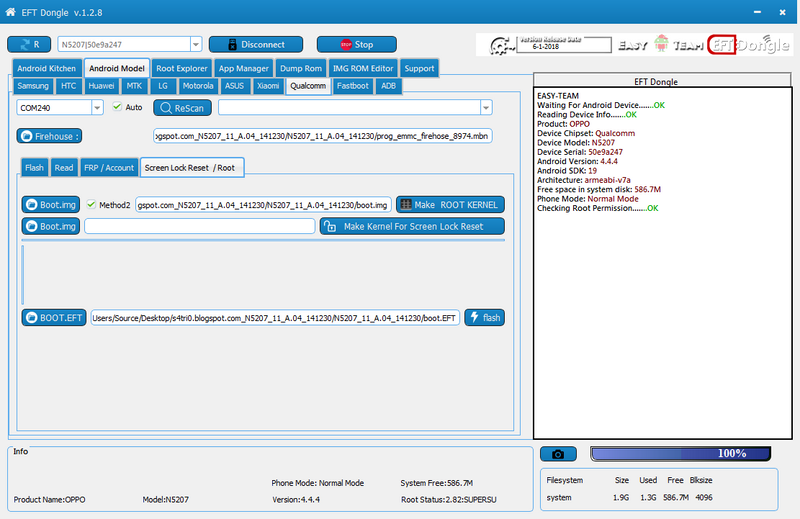
Task: Click Make ROOT KERNEL button
Action: coord(450,205)
